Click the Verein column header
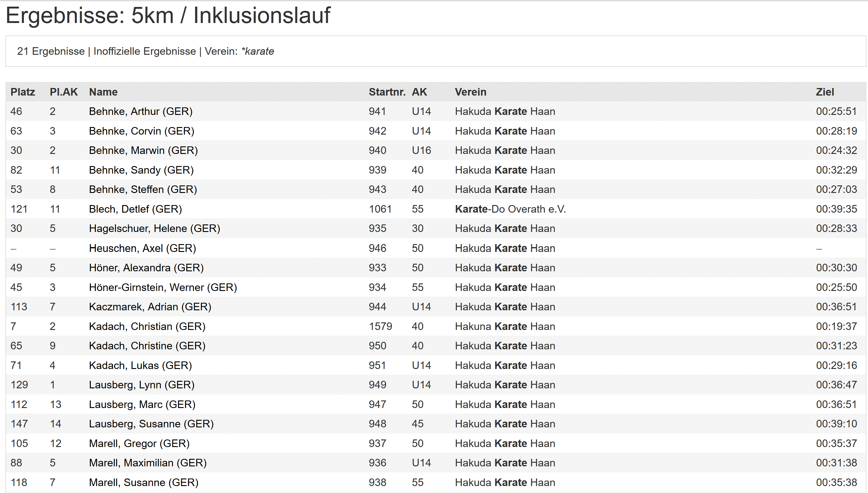868x493 pixels. 470,92
